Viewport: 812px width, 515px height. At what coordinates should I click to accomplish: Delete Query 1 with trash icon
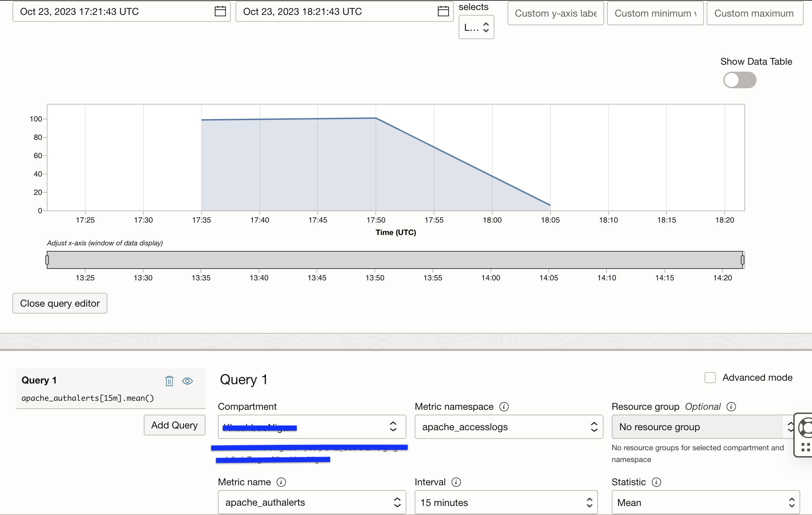coord(169,381)
